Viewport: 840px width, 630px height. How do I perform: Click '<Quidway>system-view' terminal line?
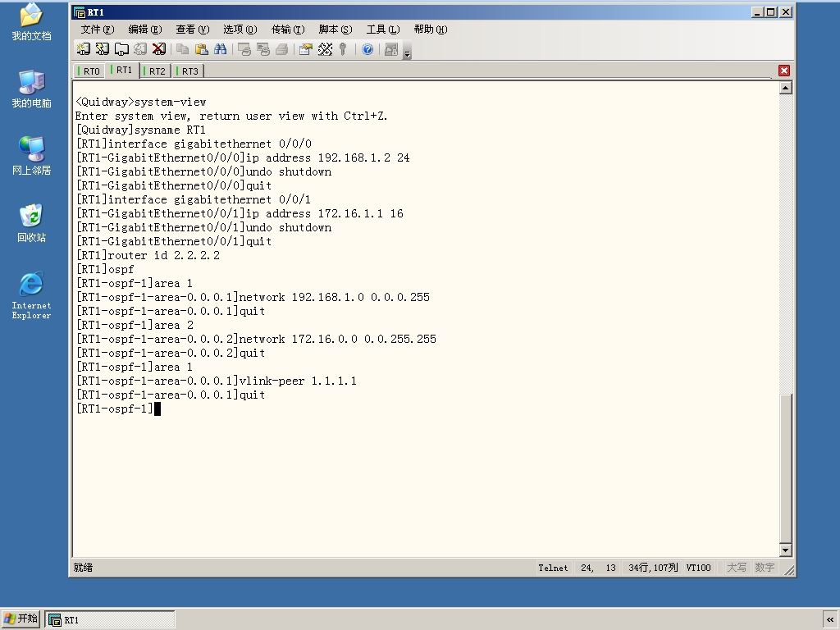point(141,102)
